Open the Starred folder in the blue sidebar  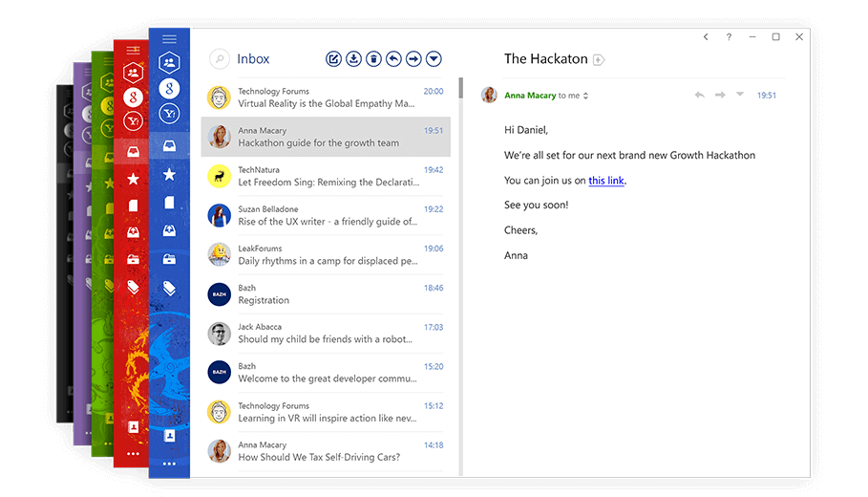pos(169,175)
